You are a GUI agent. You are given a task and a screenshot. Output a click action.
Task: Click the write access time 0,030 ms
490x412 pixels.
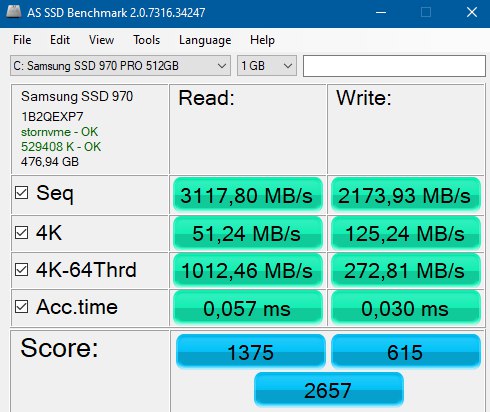click(406, 308)
